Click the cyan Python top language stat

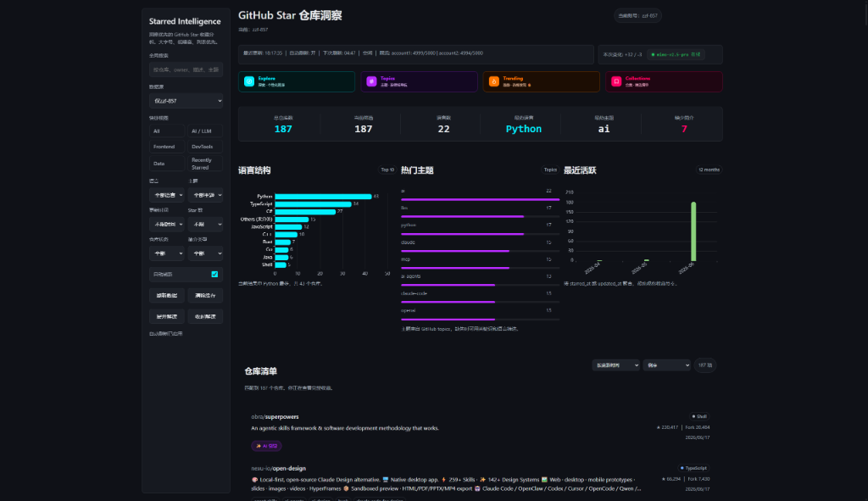[523, 129]
